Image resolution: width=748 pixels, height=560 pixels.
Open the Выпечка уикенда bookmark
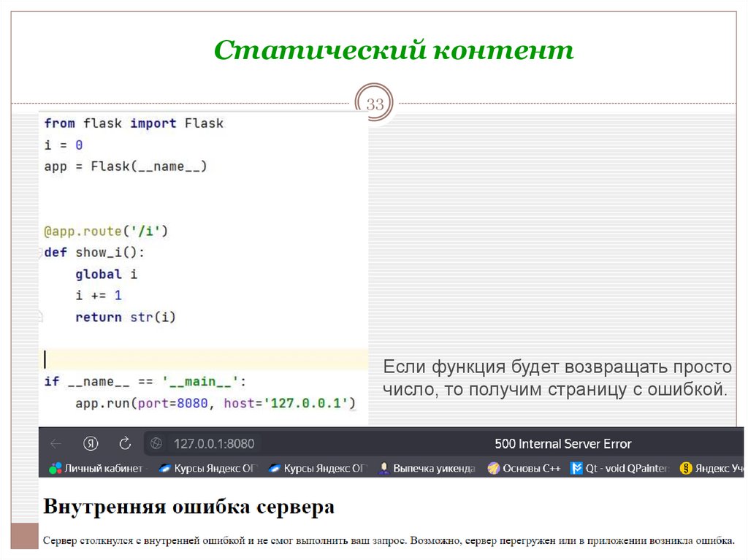[x=427, y=469]
